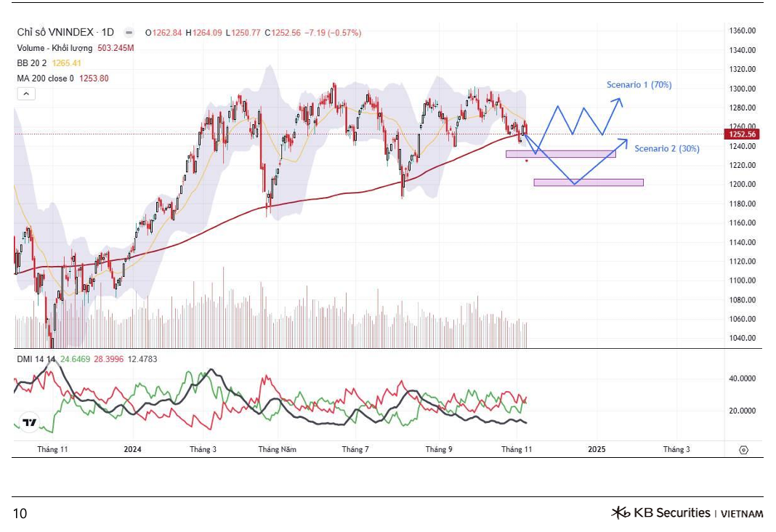Select the BB 20 2 indicator legend
This screenshot has width=776, height=532.
(x=33, y=63)
